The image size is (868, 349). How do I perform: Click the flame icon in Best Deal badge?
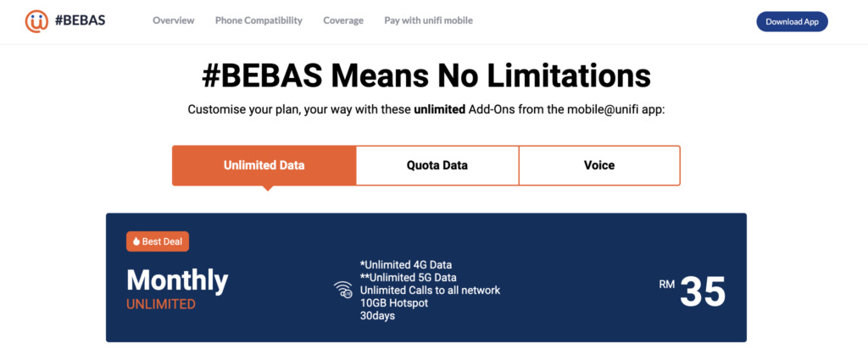pyautogui.click(x=135, y=241)
